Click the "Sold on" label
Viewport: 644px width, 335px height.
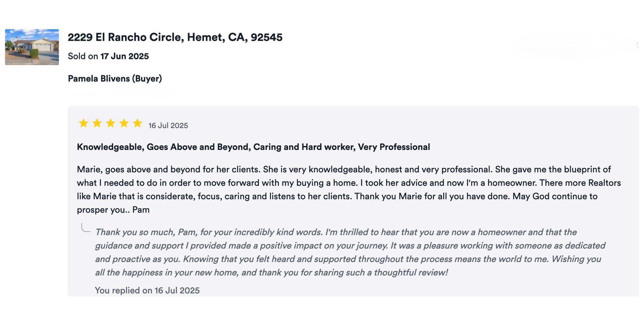(83, 56)
